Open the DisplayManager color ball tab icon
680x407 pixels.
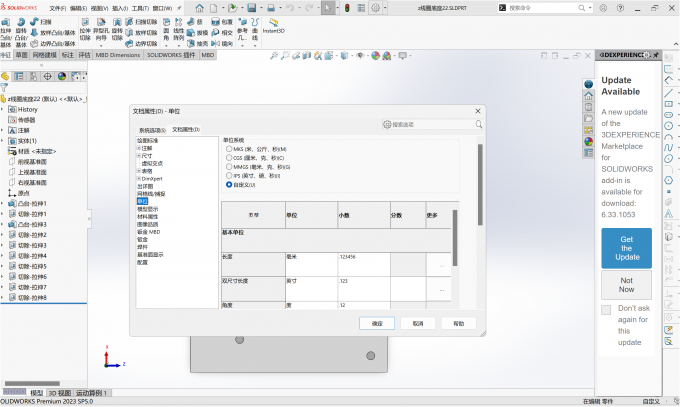(62, 77)
